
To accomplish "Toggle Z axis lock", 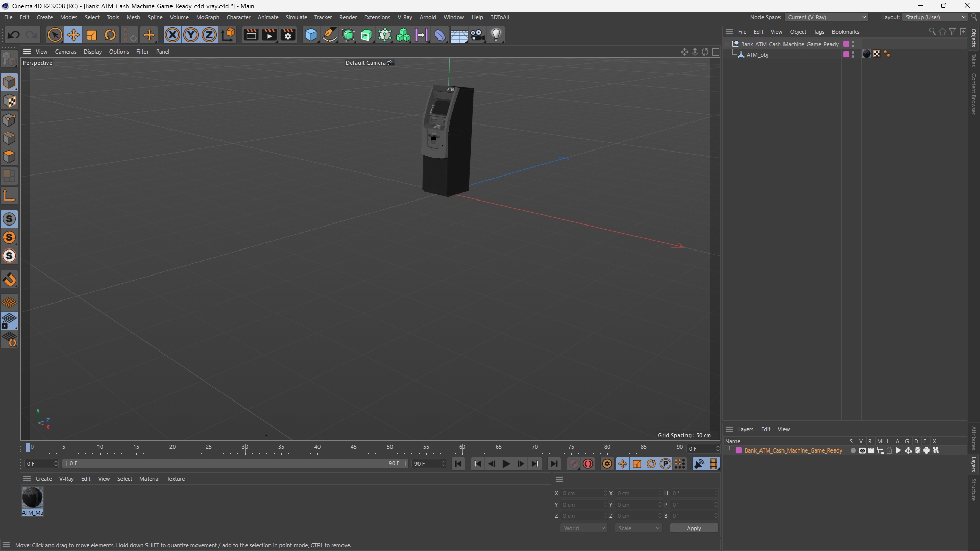I will click(209, 35).
